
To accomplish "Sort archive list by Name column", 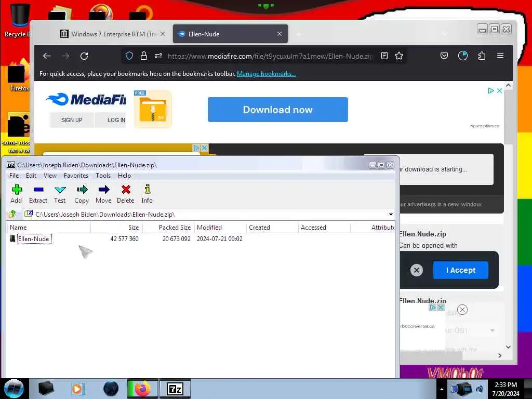I will click(x=48, y=228).
